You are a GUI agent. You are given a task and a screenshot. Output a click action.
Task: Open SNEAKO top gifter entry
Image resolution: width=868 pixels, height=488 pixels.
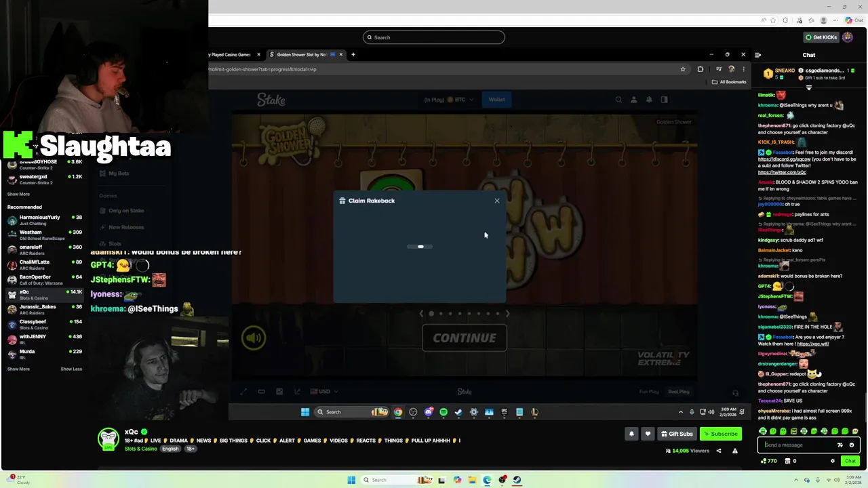[778, 73]
